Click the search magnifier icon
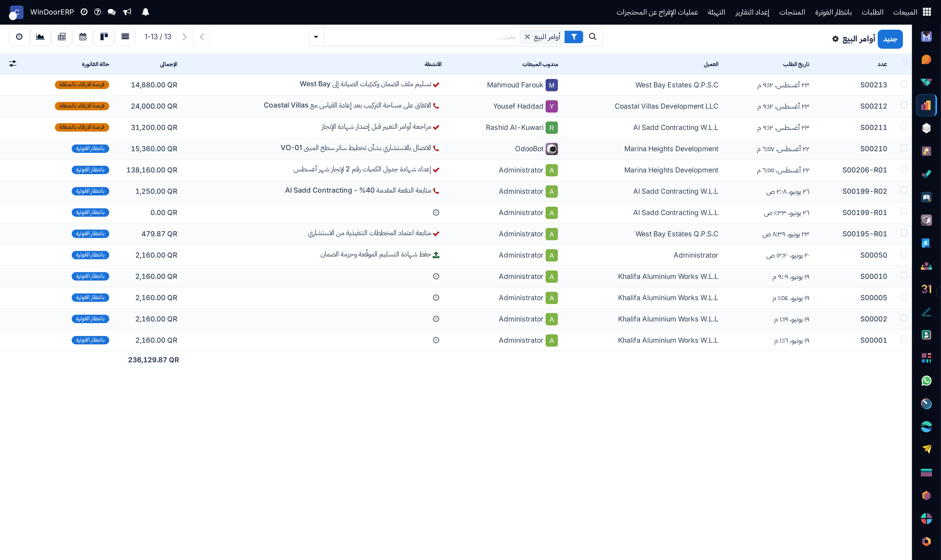The width and height of the screenshot is (941, 560). tap(593, 37)
